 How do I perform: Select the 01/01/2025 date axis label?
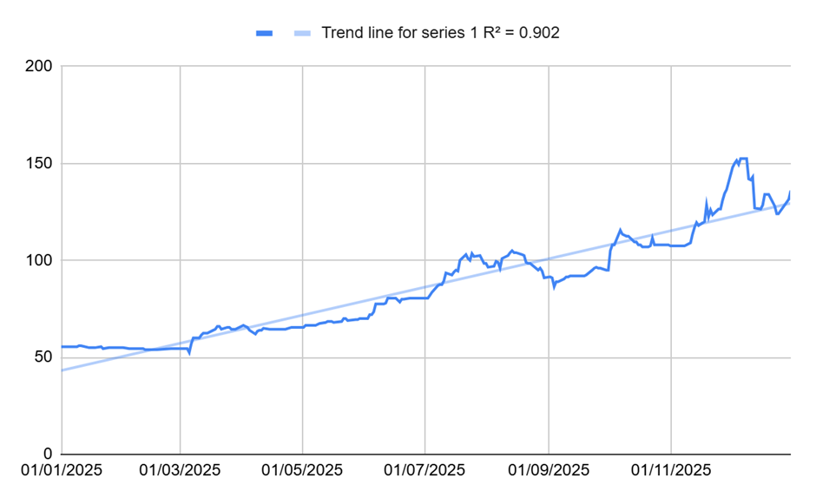point(63,471)
